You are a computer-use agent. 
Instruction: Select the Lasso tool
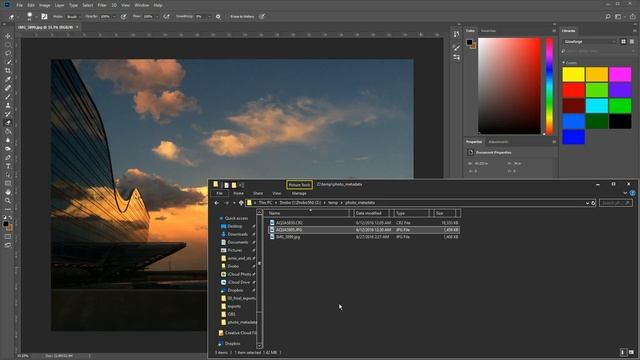click(x=8, y=53)
